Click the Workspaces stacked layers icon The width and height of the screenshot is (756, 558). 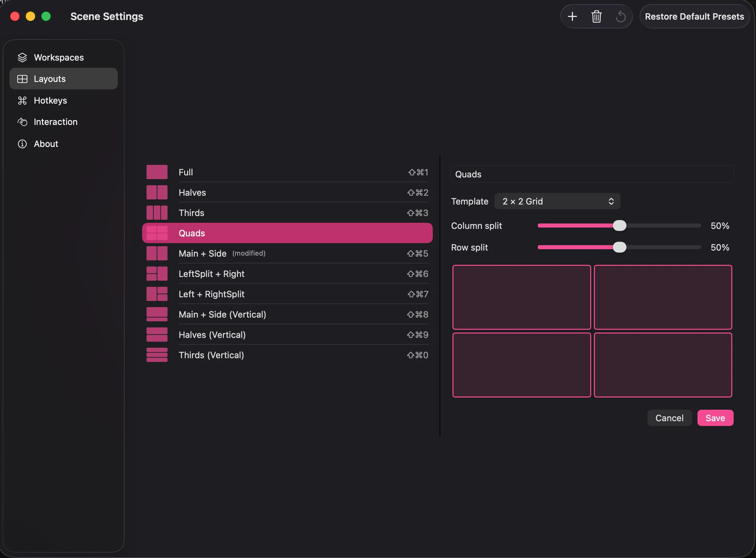click(x=22, y=58)
